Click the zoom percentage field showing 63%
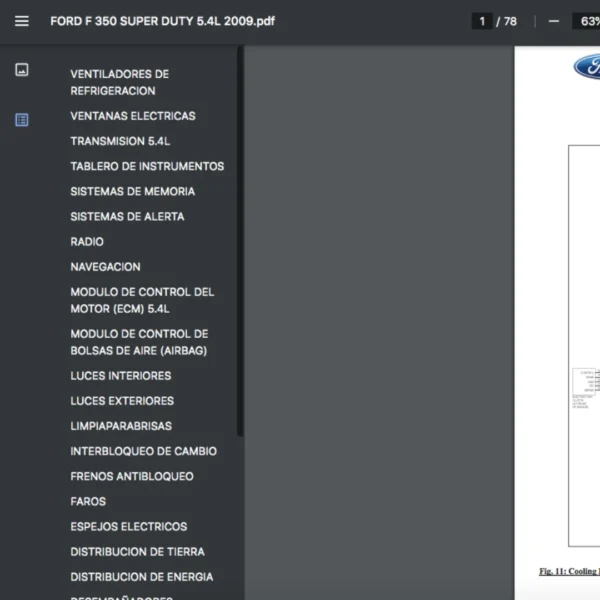The height and width of the screenshot is (600, 600). [586, 21]
